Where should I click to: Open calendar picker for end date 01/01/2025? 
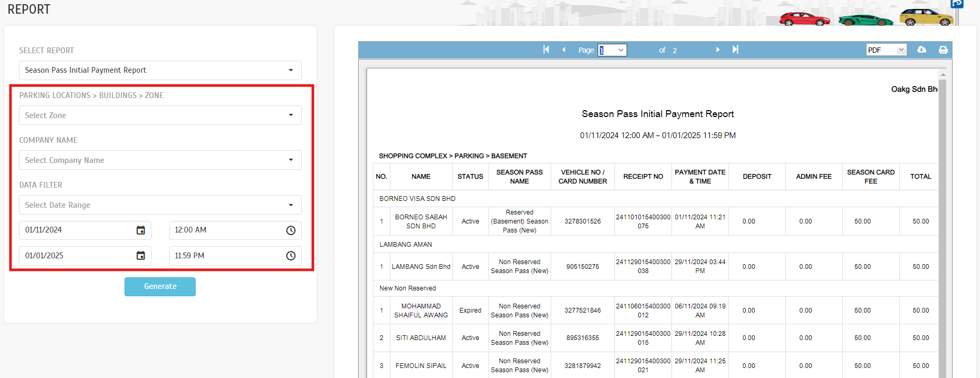pyautogui.click(x=141, y=256)
